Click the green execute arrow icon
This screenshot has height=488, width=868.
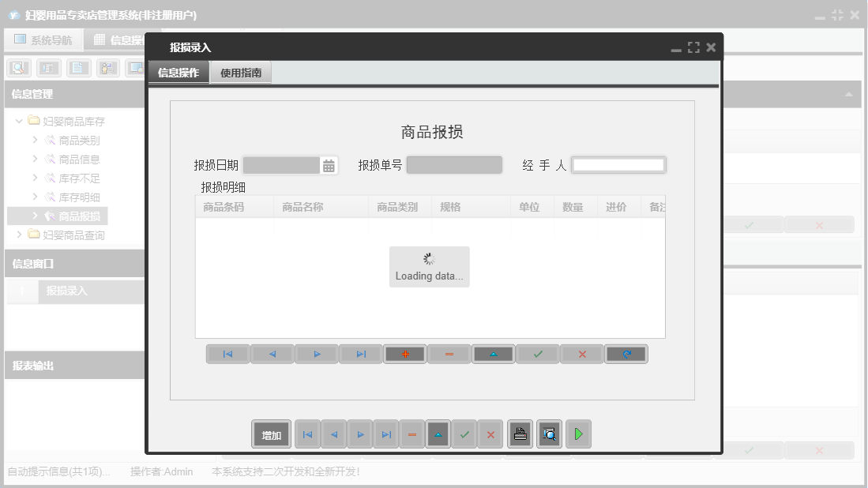(x=577, y=434)
